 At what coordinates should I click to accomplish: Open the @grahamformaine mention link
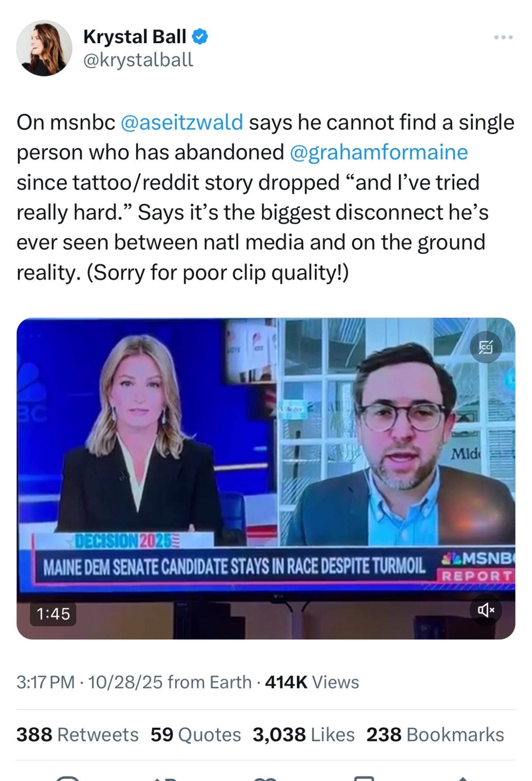pyautogui.click(x=379, y=152)
